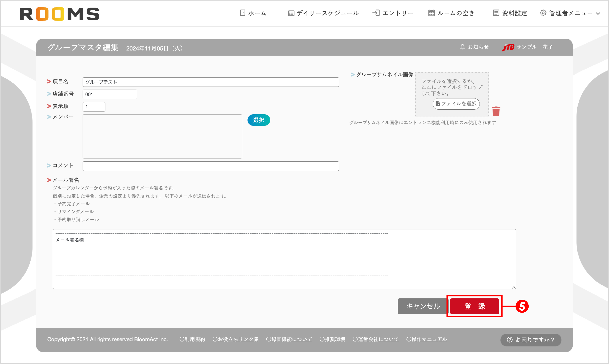Click the ファイルを選択 button
The width and height of the screenshot is (609, 364).
[x=456, y=104]
